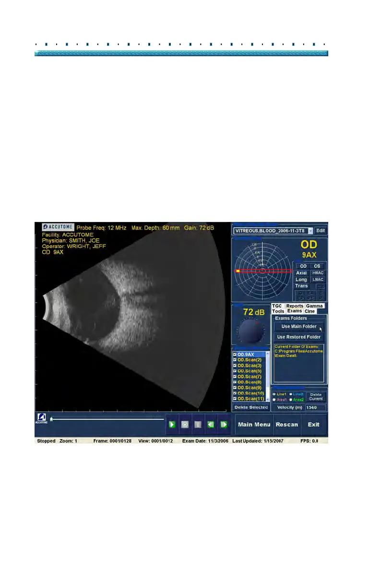Click the scan list scroll-down arrow
Viewport: 380px width, 588px height.
[x=267, y=399]
